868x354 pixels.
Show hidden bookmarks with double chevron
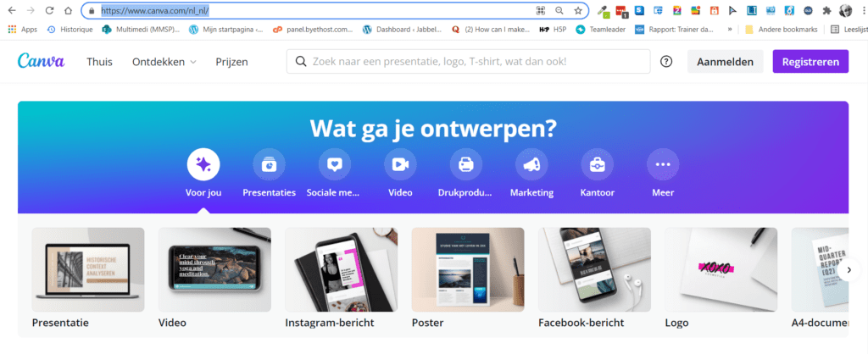(x=730, y=30)
